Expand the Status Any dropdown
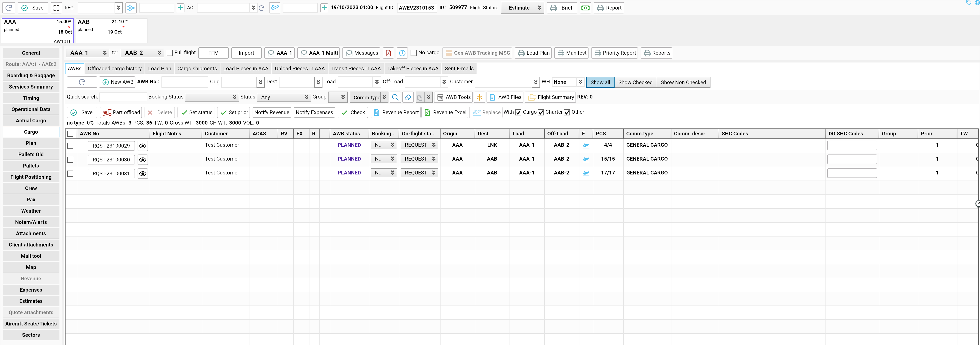This screenshot has width=980, height=345. [283, 97]
